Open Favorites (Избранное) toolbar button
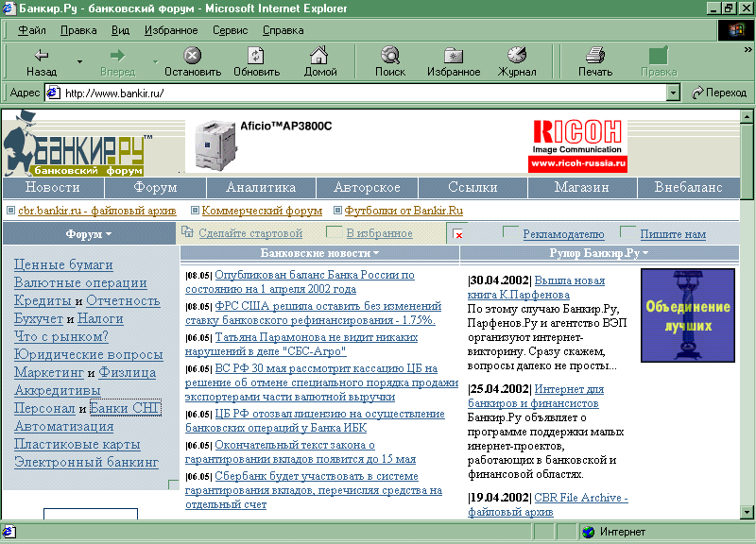The height and width of the screenshot is (544, 756). point(454,61)
